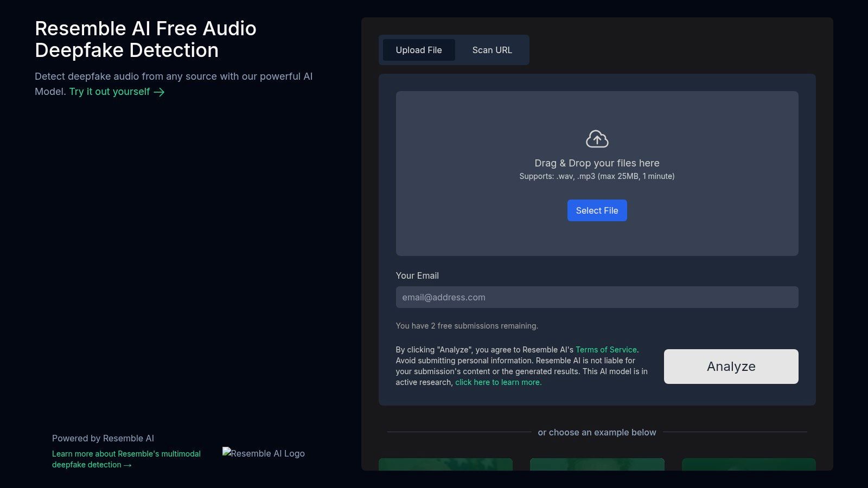Switch to the Scan URL tab
This screenshot has width=868, height=488.
tap(492, 50)
